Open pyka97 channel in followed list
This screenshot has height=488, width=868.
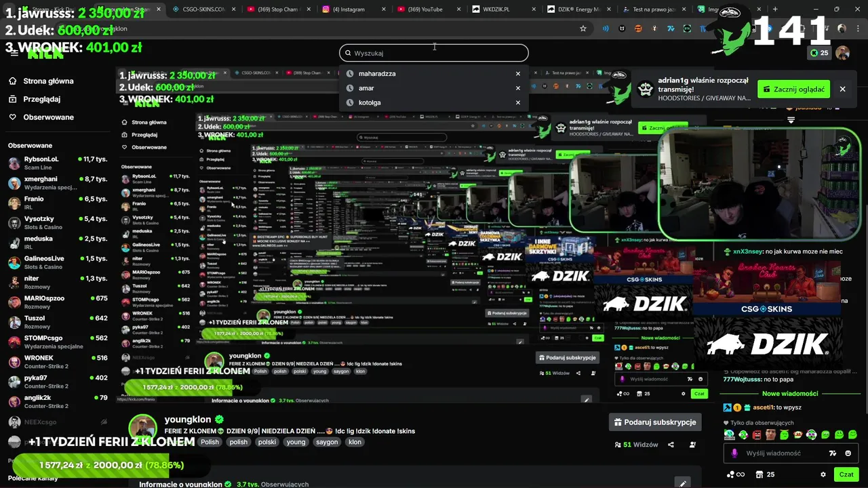[x=58, y=381]
